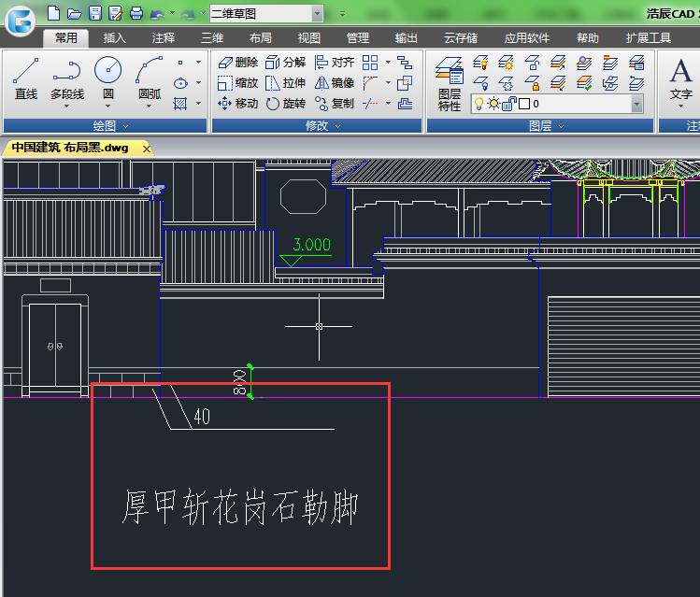Click the 缩放 scale tool
The width and height of the screenshot is (700, 597).
(238, 83)
